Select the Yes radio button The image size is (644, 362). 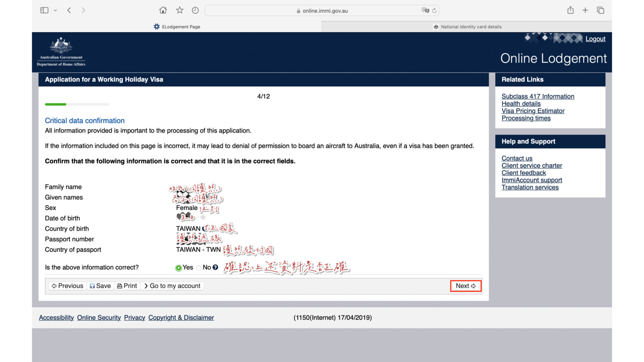click(x=178, y=268)
